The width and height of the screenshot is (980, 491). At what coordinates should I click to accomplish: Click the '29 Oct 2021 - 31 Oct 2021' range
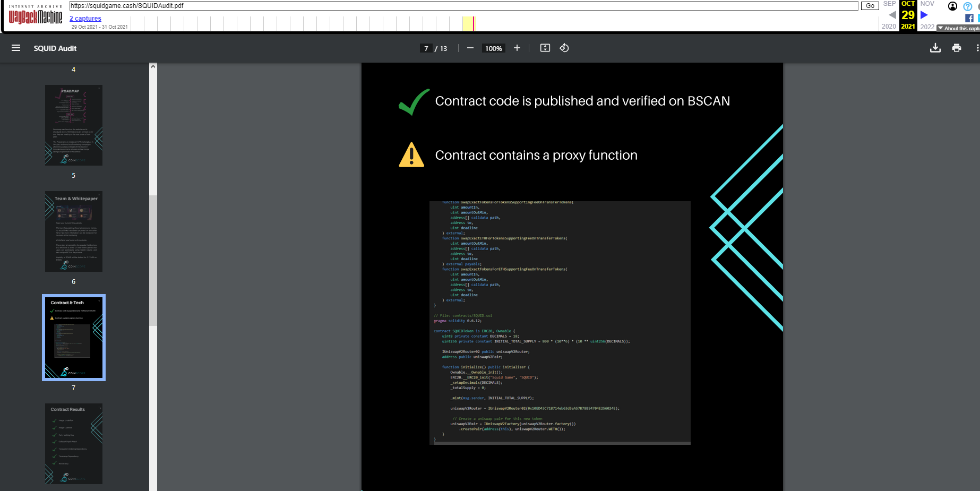100,27
